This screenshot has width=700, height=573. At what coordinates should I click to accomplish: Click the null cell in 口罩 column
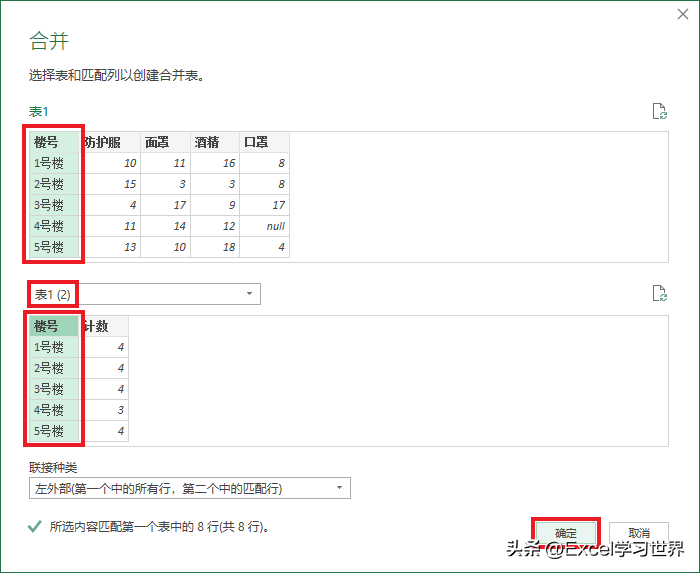tap(264, 226)
